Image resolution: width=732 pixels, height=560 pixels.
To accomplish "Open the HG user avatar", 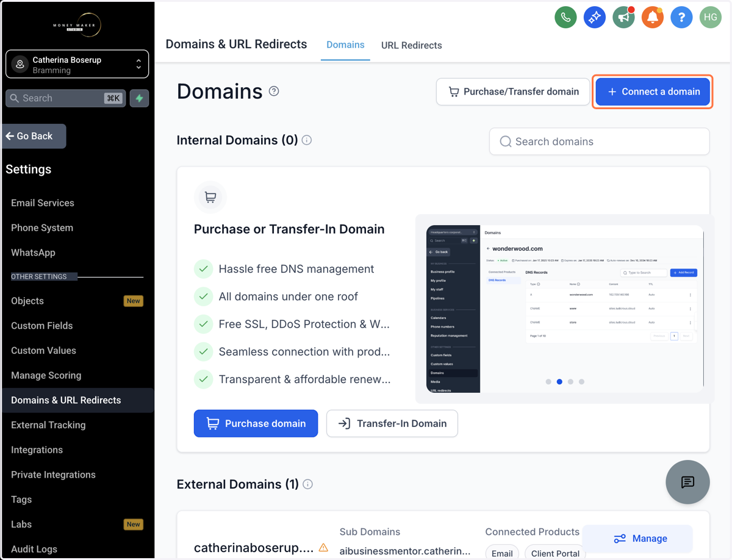I will click(711, 17).
